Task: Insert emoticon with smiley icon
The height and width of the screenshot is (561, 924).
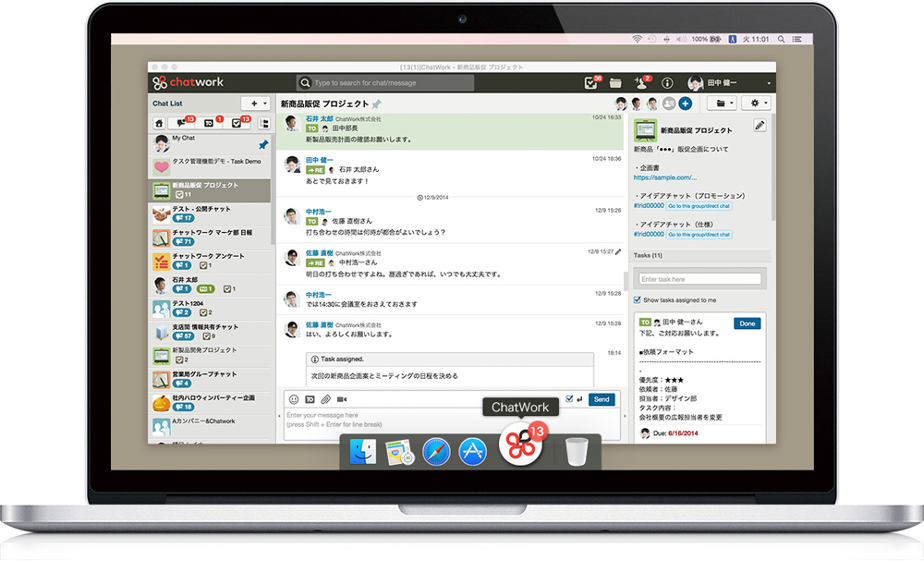Action: (x=294, y=399)
